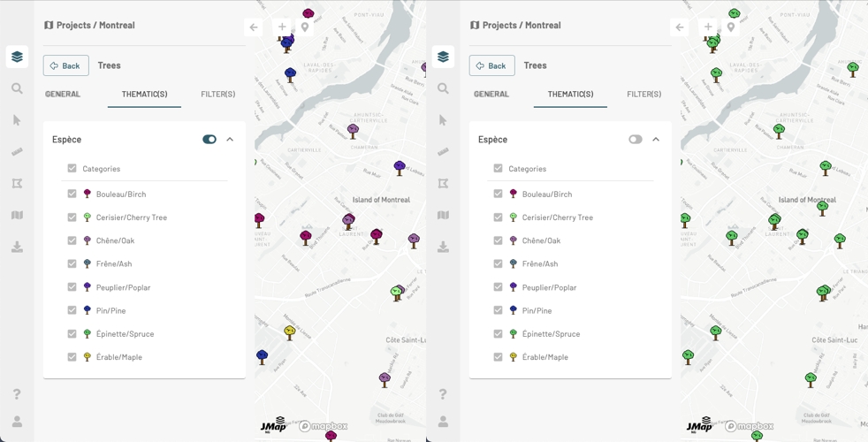This screenshot has height=442, width=868.
Task: Activate the ruler measure tool in the right view
Action: coord(443,152)
